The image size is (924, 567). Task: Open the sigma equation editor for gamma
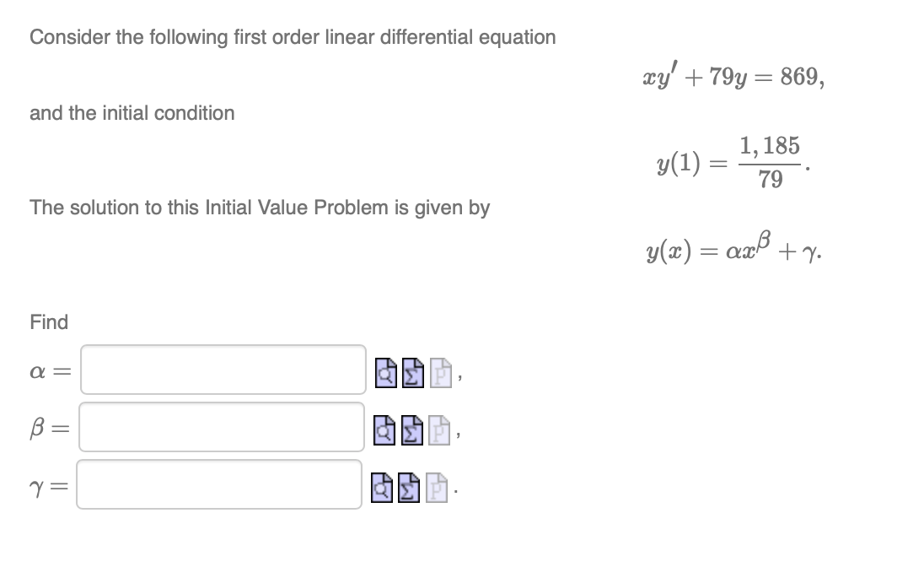(x=409, y=488)
